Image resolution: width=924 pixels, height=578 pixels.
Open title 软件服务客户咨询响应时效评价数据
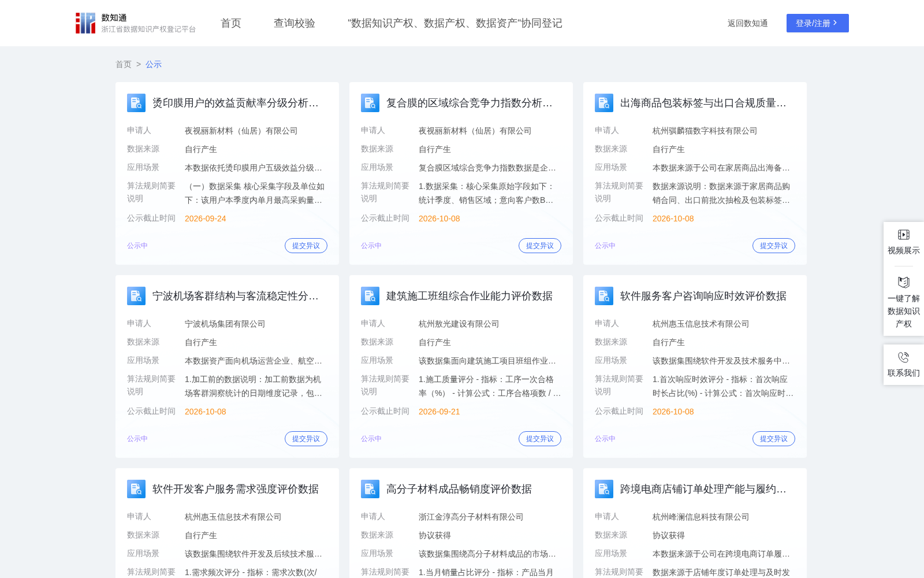coord(703,296)
